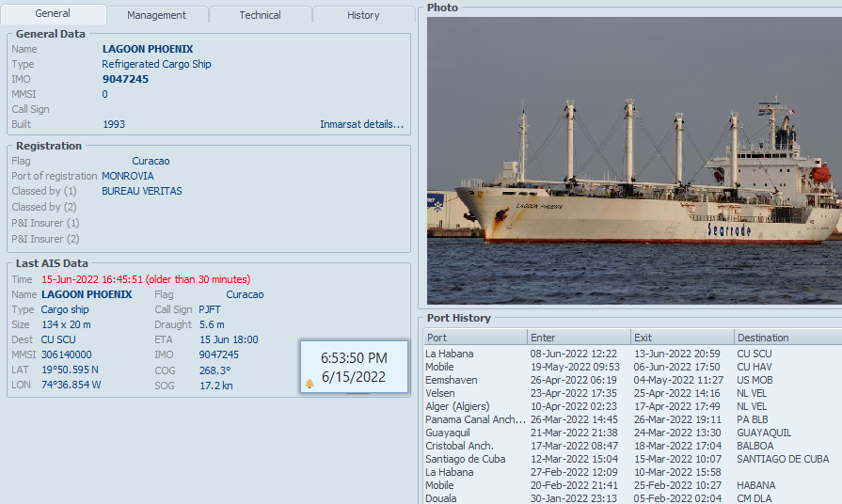Open the Inmarsat details link
The height and width of the screenshot is (504, 842).
coord(361,124)
